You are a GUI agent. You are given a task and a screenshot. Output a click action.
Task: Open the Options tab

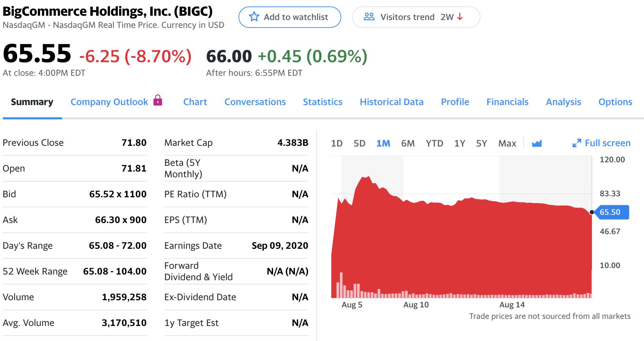click(x=615, y=102)
